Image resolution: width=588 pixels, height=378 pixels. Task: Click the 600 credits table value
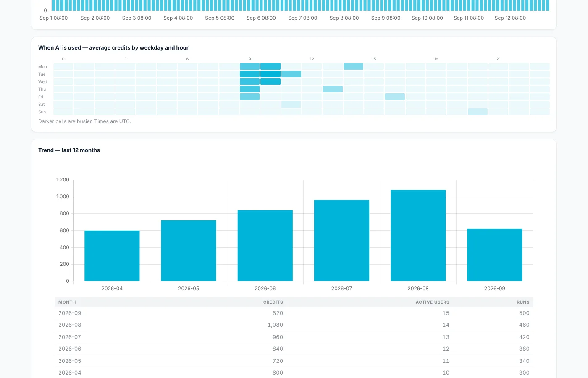click(x=278, y=373)
